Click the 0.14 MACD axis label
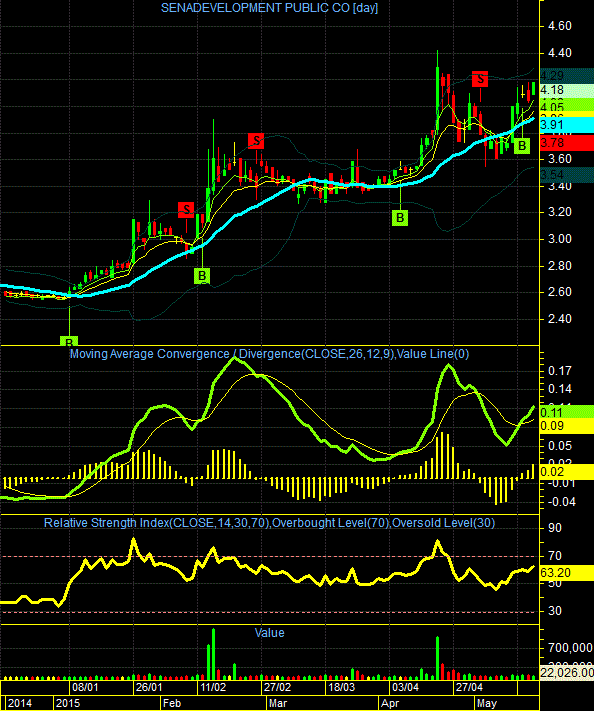This screenshot has height=711, width=603. [559, 389]
